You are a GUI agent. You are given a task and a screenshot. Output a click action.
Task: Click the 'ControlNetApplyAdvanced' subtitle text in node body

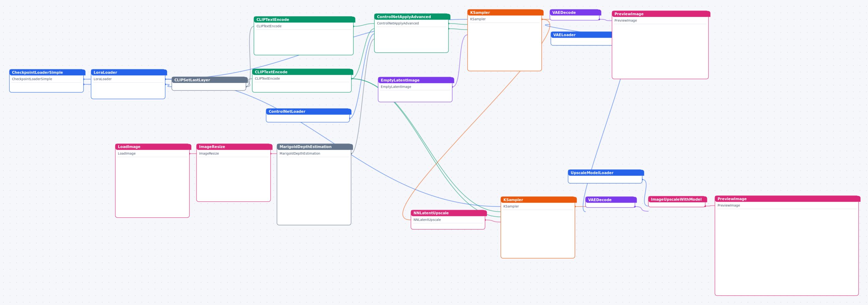pos(398,23)
